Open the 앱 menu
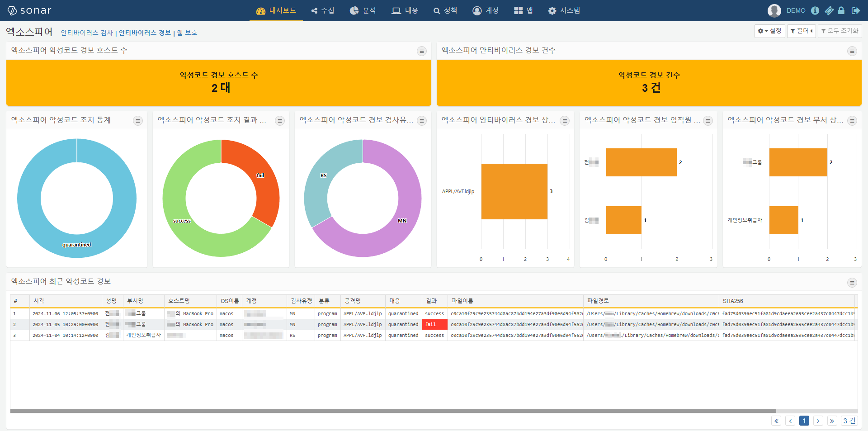Image resolution: width=868 pixels, height=431 pixels. tap(524, 10)
